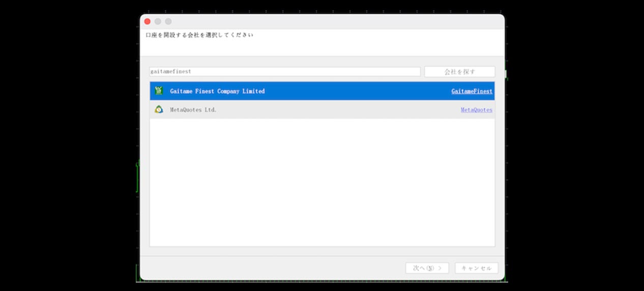This screenshot has height=291, width=644.
Task: Open the MetaQuotes link
Action: (x=476, y=110)
